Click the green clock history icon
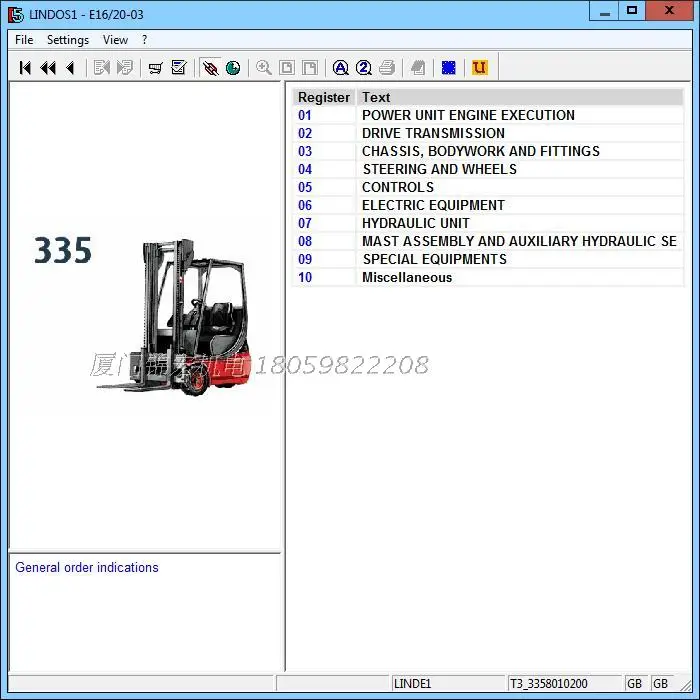 [x=233, y=68]
